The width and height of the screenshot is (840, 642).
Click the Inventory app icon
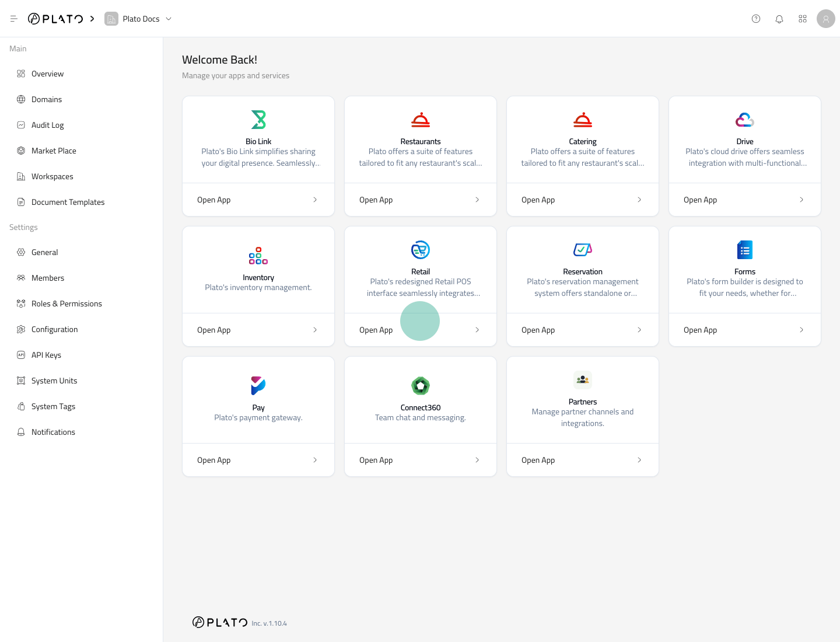coord(258,256)
